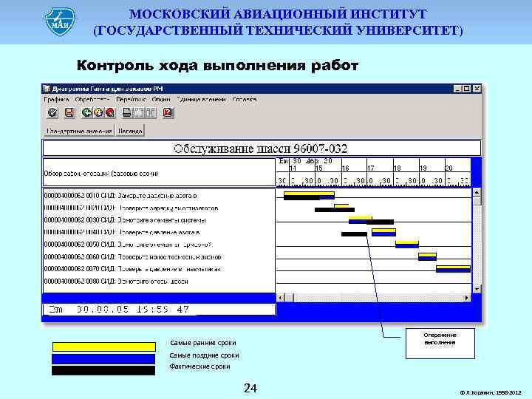Click the blue Самые поздние сроки swatch
532x399 pixels.
pyautogui.click(x=103, y=359)
